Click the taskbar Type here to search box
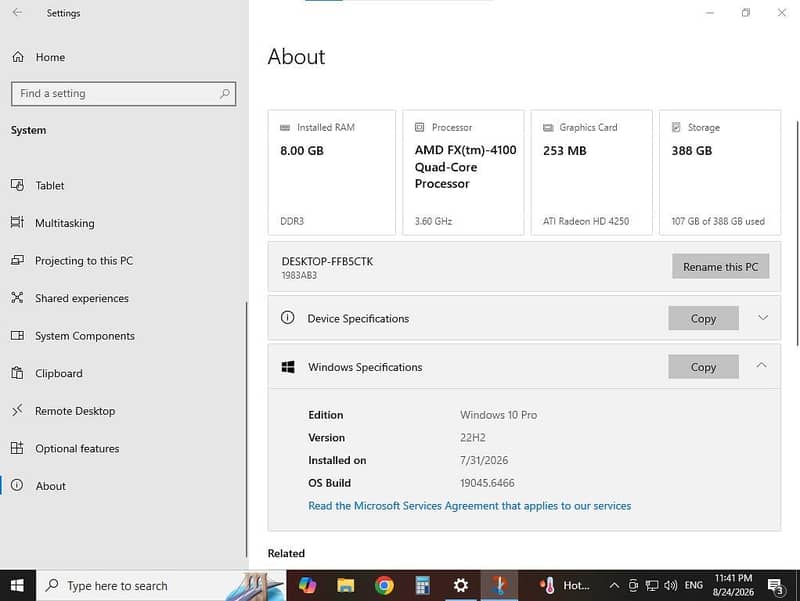This screenshot has width=800, height=601. coord(161,586)
